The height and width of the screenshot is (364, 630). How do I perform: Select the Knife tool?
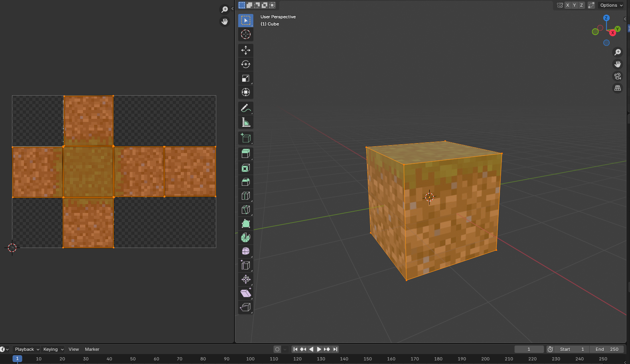pos(246,210)
